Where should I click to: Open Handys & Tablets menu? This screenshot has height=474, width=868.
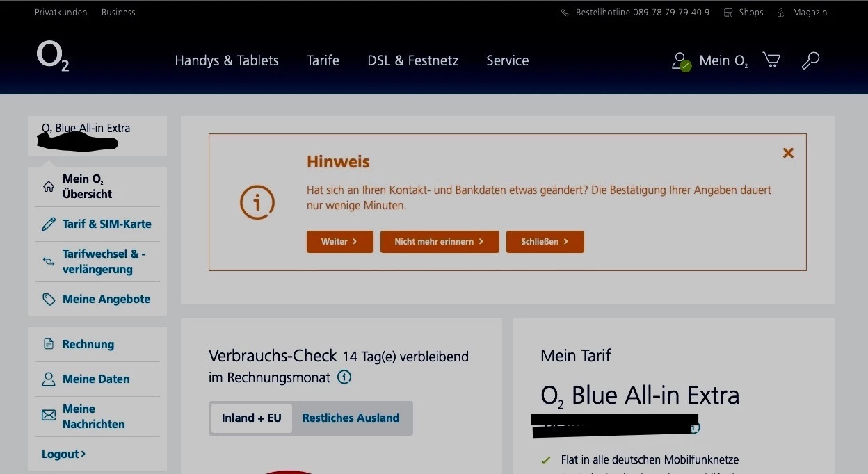point(227,60)
